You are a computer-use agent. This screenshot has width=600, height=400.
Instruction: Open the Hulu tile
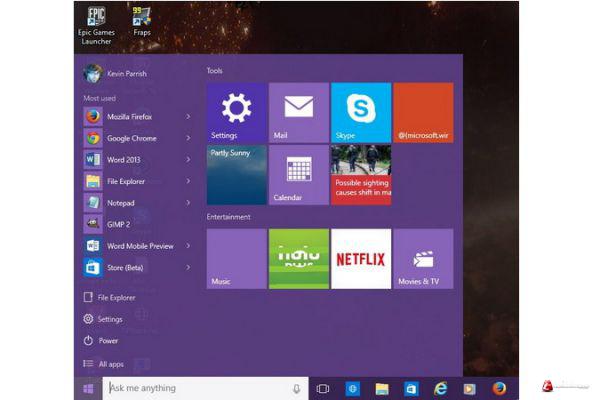[298, 258]
